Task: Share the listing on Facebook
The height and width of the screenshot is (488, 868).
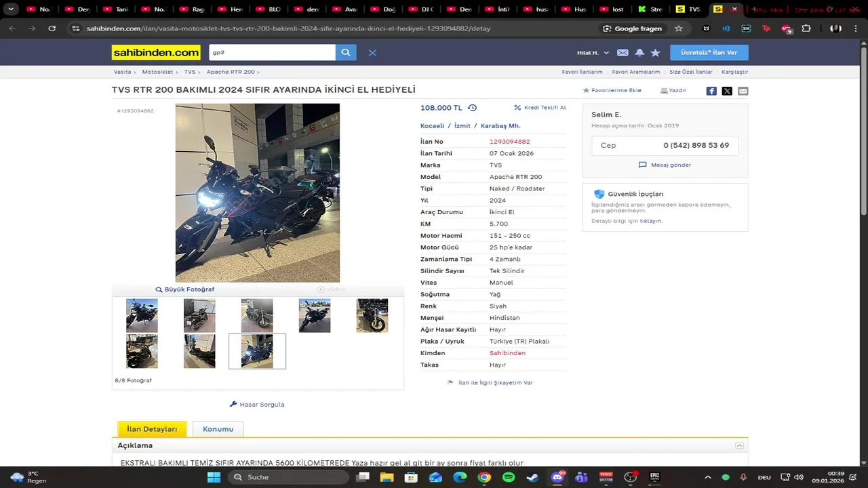Action: pos(711,91)
